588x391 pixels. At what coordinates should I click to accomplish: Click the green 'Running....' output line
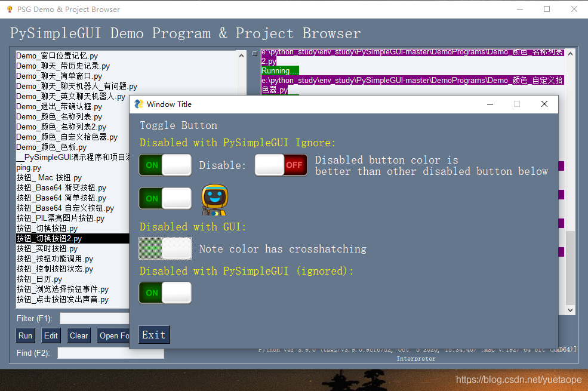click(280, 70)
